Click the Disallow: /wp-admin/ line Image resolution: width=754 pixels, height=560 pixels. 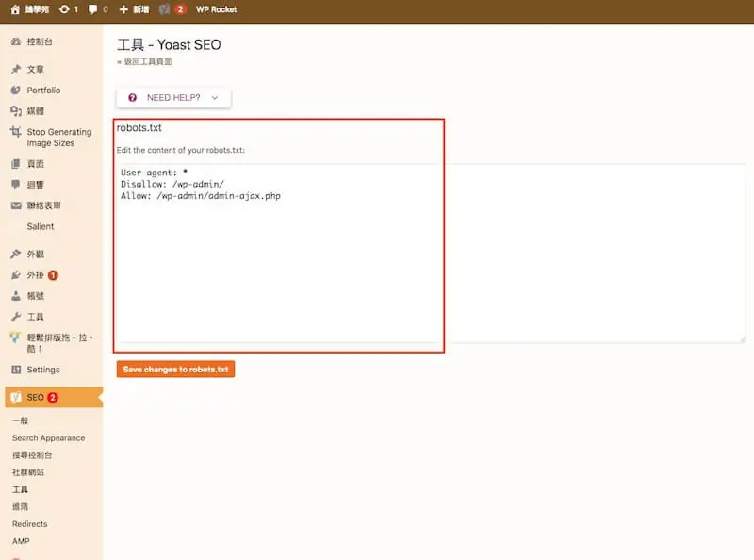172,184
